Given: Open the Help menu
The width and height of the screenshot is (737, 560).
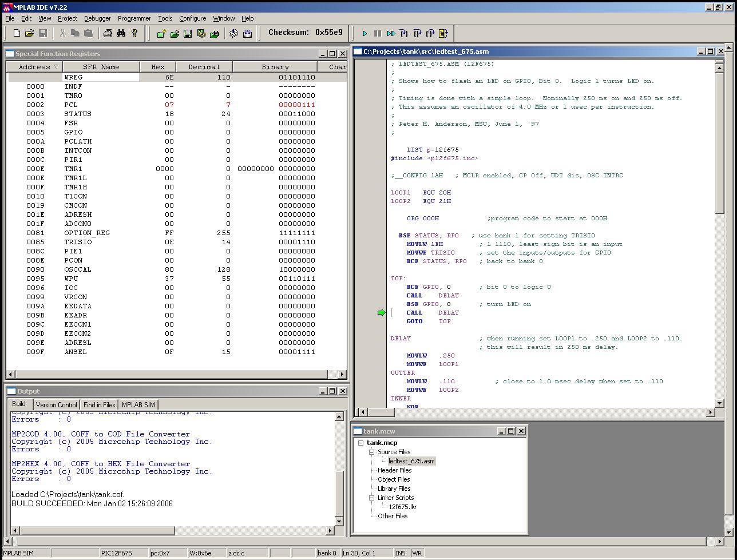Looking at the screenshot, I should coord(247,18).
